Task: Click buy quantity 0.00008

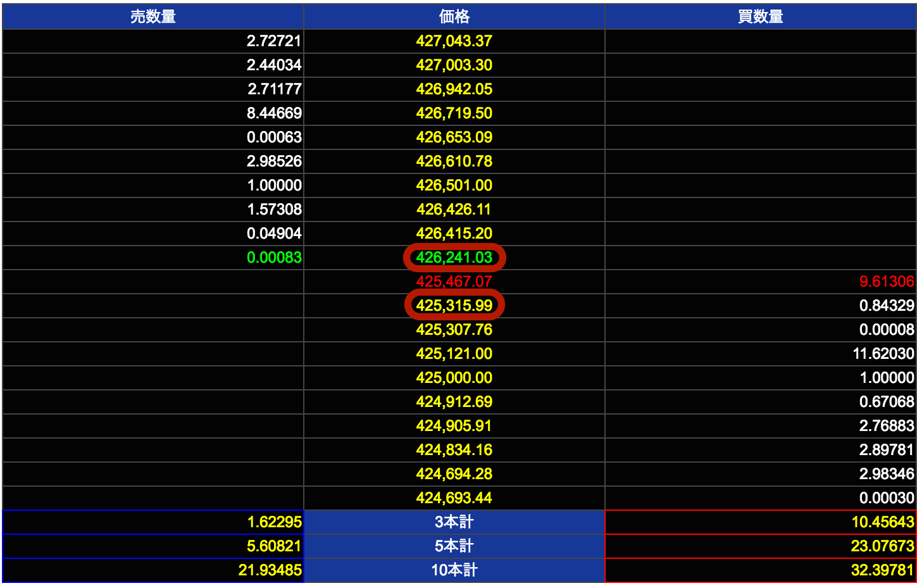Action: 887,330
